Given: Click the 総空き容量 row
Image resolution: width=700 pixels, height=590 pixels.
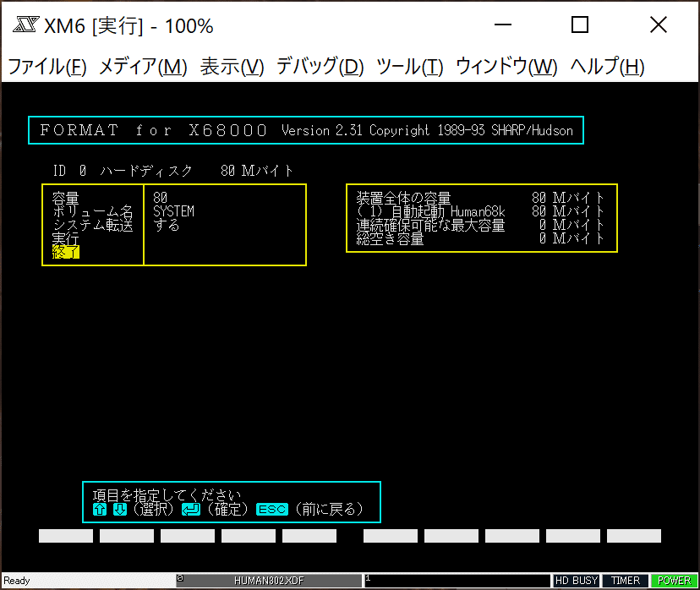Looking at the screenshot, I should [480, 238].
